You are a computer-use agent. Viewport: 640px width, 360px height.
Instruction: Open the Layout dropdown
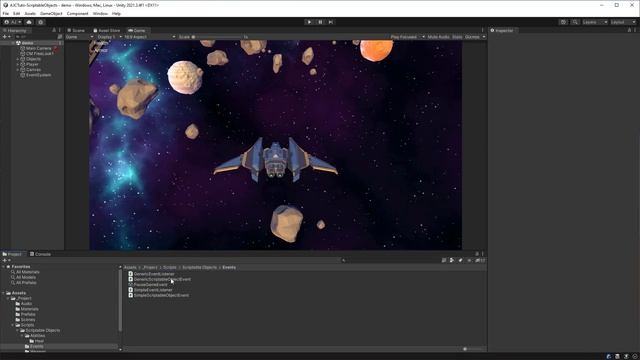(x=623, y=22)
